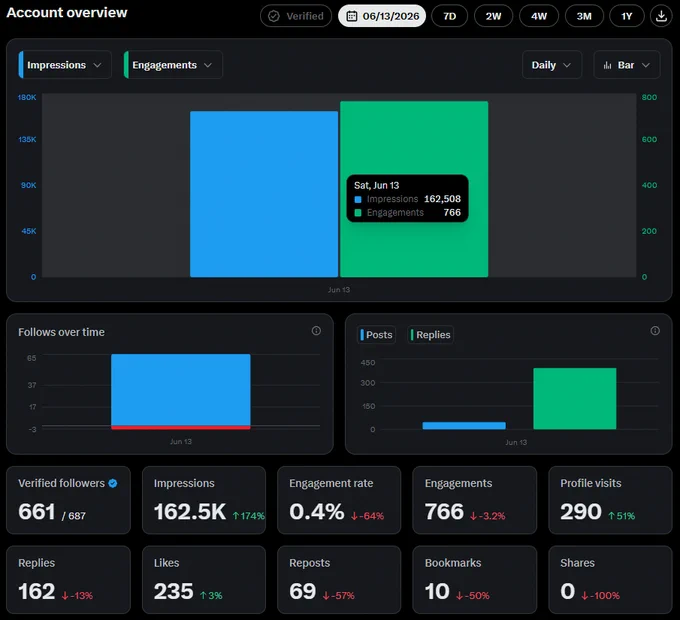The image size is (680, 620).
Task: Click the 180K label on impressions axis
Action: coord(27,98)
